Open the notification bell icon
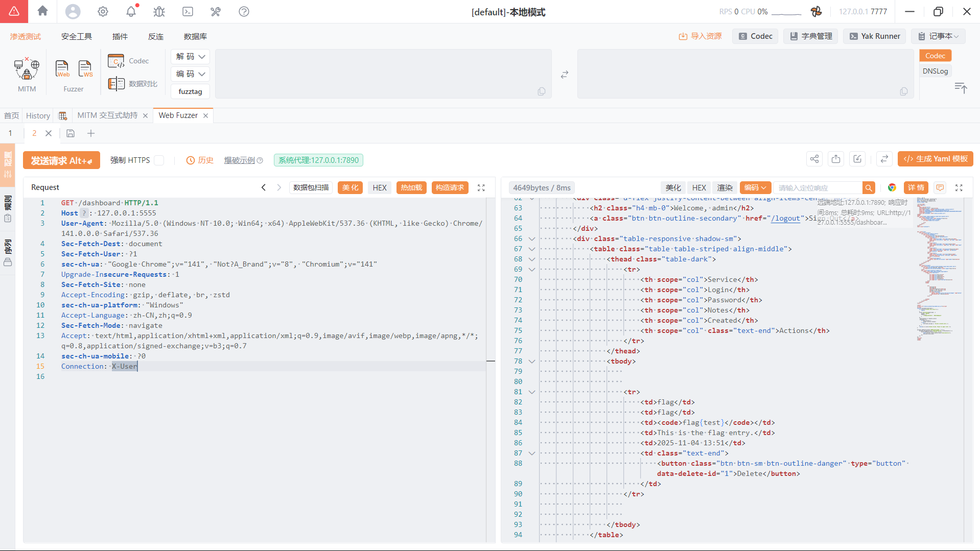 (x=131, y=11)
